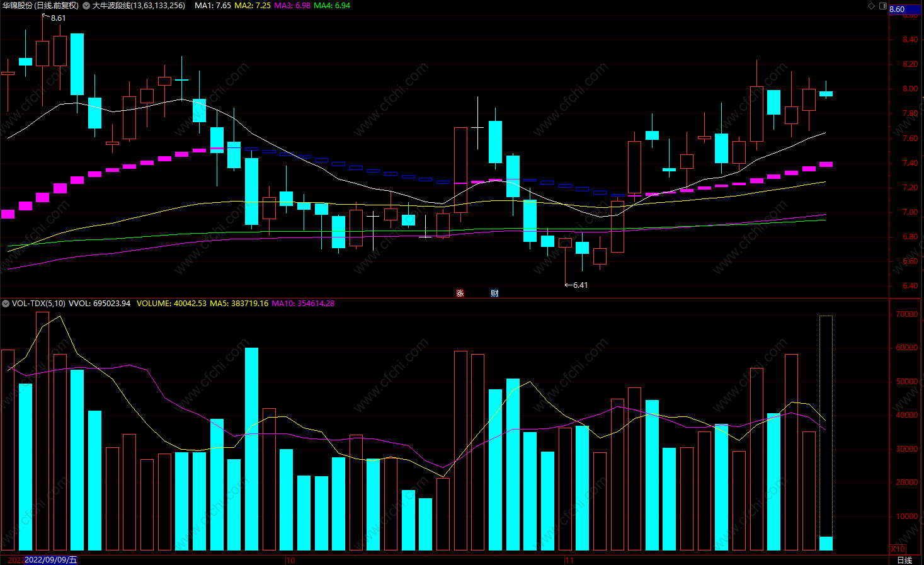Click the 涨 event marker icon
This screenshot has height=565, width=924.
click(460, 294)
